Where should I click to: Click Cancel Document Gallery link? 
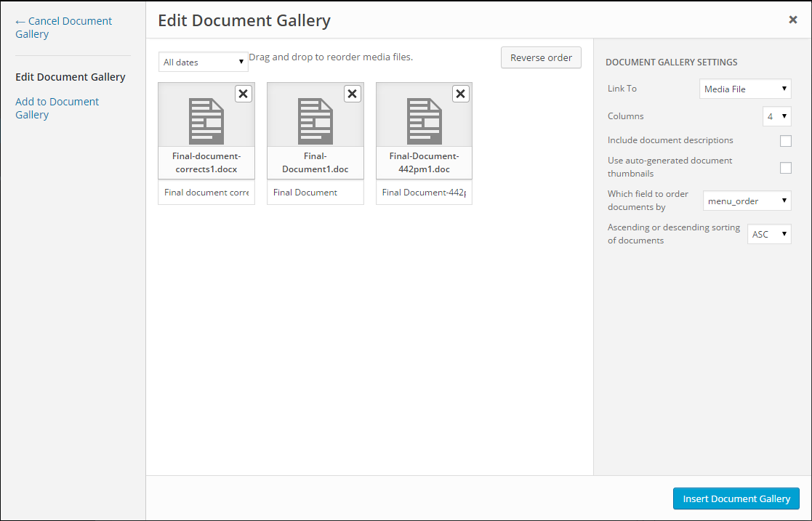pos(63,28)
